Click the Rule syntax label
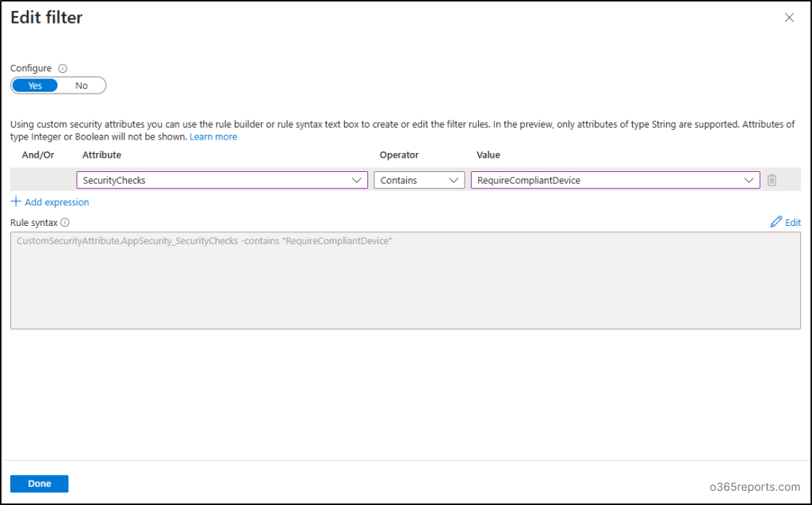Image resolution: width=812 pixels, height=505 pixels. click(33, 223)
